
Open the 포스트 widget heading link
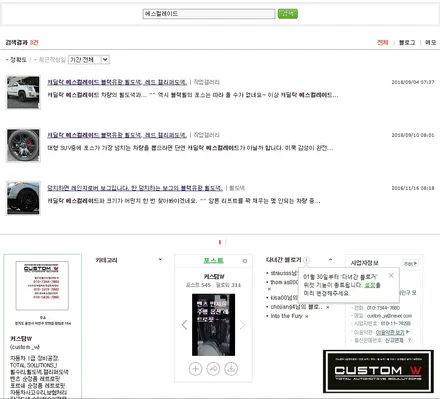point(213,261)
